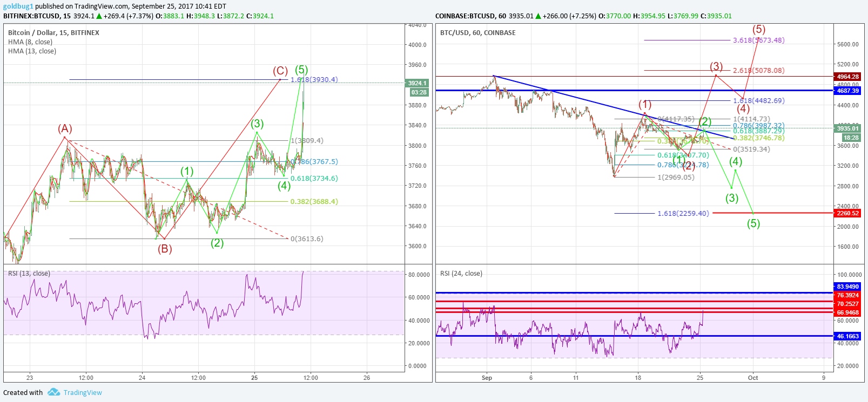Click the red (5) label at top of the Coinbase chart
868x402 pixels.
[x=759, y=29]
